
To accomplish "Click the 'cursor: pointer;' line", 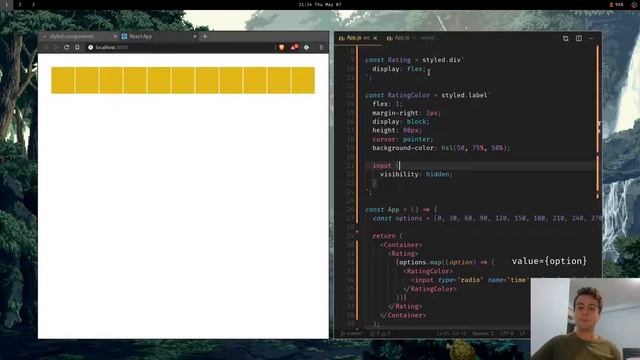I will pos(402,139).
